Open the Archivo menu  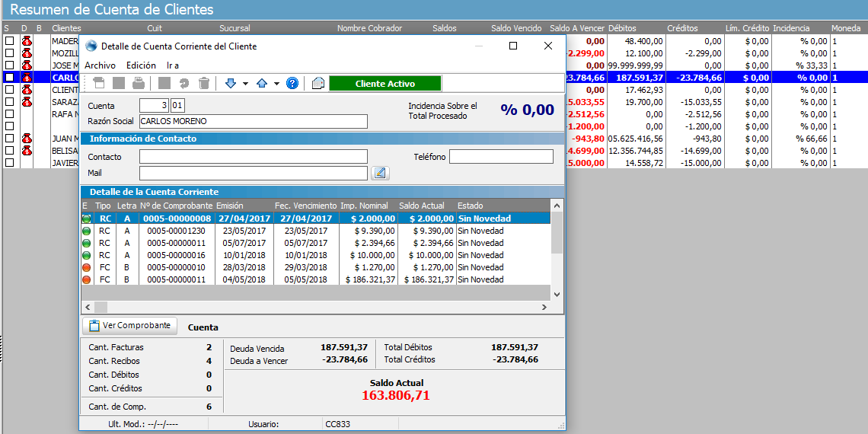point(100,65)
